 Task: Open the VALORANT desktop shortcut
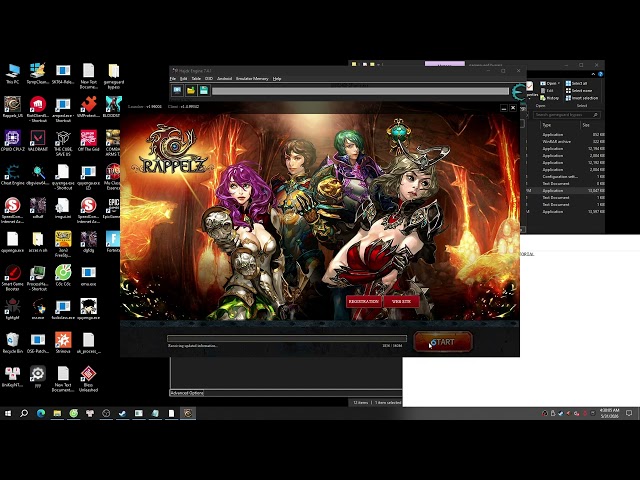pyautogui.click(x=38, y=141)
